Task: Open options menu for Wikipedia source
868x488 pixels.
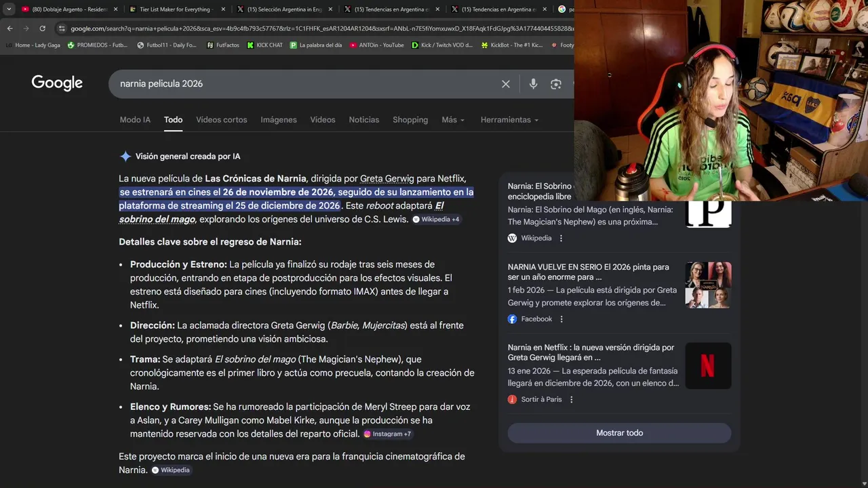Action: click(x=561, y=239)
